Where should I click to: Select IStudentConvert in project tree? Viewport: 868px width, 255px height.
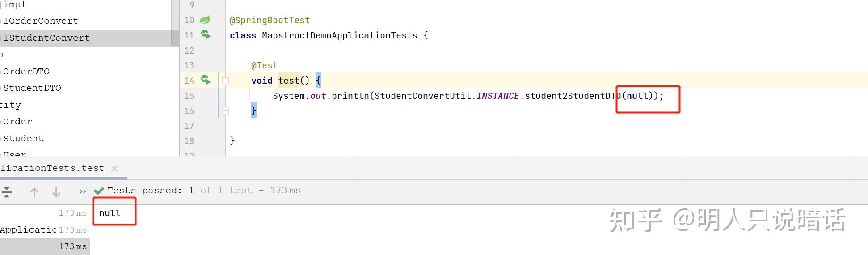point(46,38)
